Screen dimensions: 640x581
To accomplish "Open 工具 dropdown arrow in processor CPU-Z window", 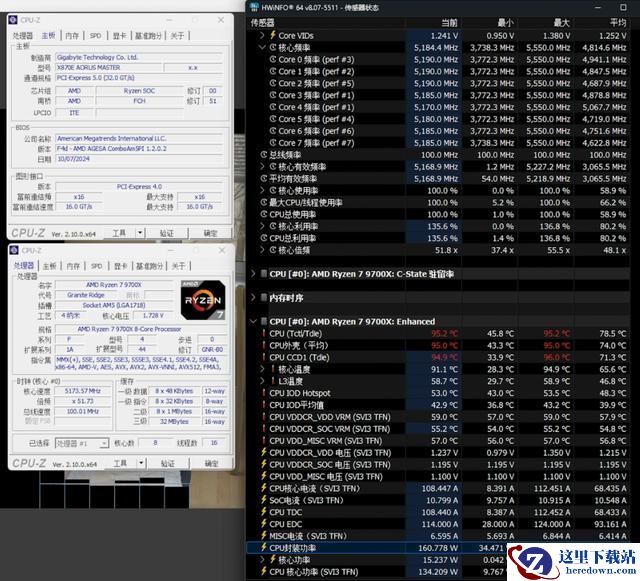I will pyautogui.click(x=141, y=463).
